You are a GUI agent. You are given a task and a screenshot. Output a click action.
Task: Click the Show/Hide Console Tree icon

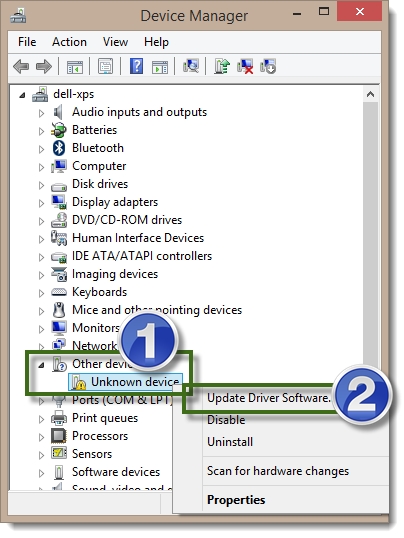pos(75,66)
